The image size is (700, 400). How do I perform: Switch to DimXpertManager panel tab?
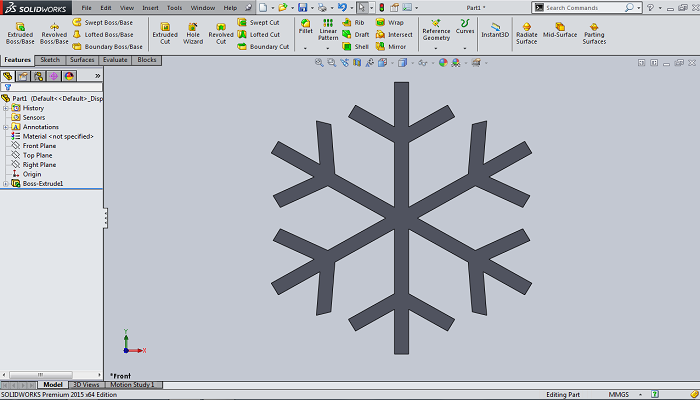click(54, 76)
